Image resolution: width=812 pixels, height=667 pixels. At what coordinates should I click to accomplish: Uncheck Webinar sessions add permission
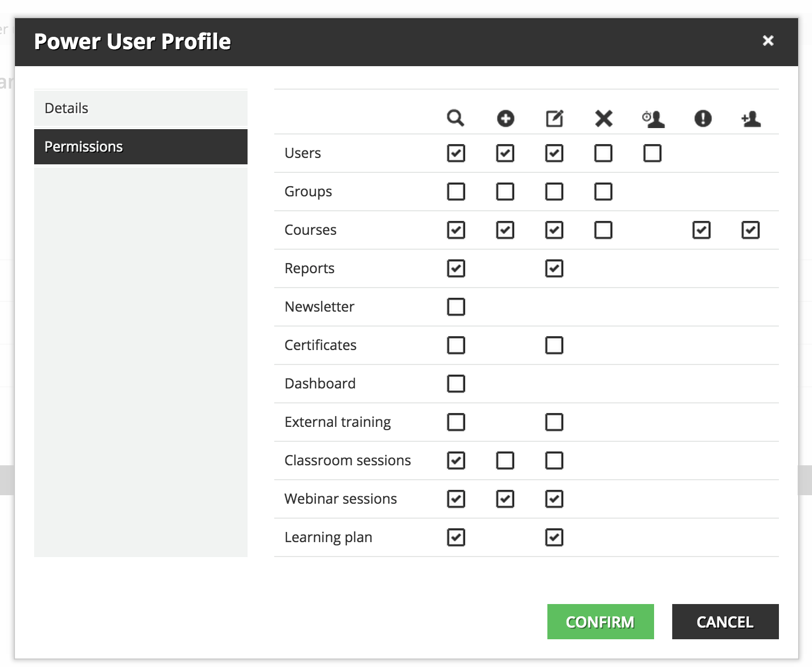(x=505, y=499)
